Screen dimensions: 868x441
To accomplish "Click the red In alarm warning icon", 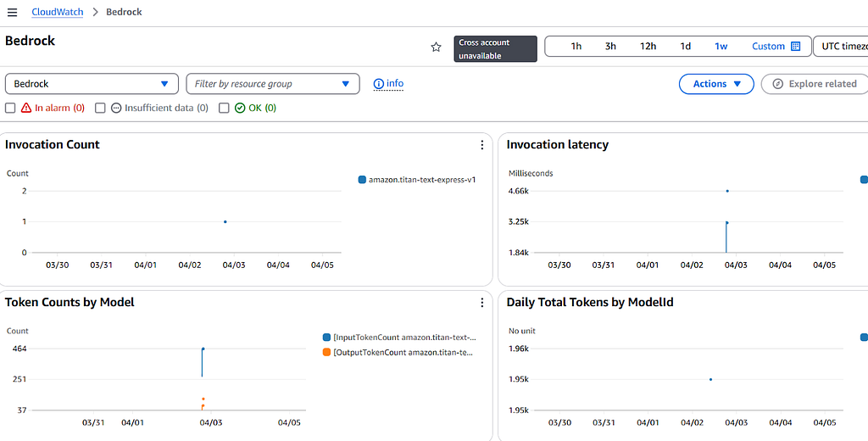I will 26,108.
